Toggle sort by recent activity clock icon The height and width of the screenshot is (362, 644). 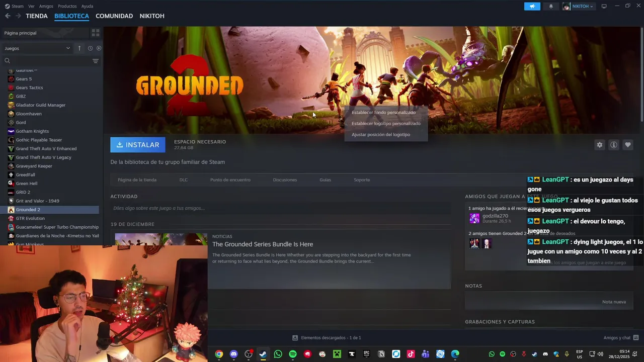(90, 48)
